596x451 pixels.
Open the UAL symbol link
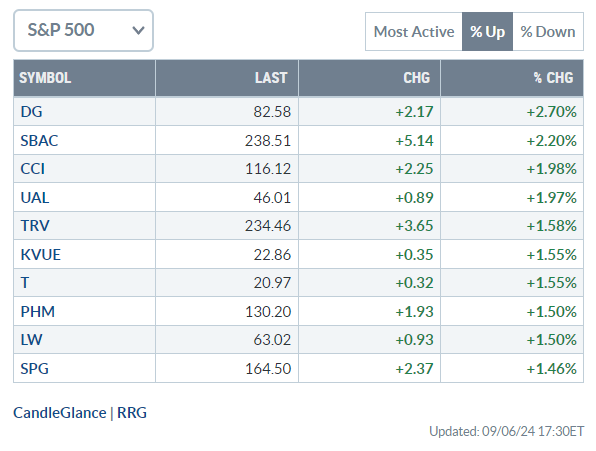click(x=35, y=198)
